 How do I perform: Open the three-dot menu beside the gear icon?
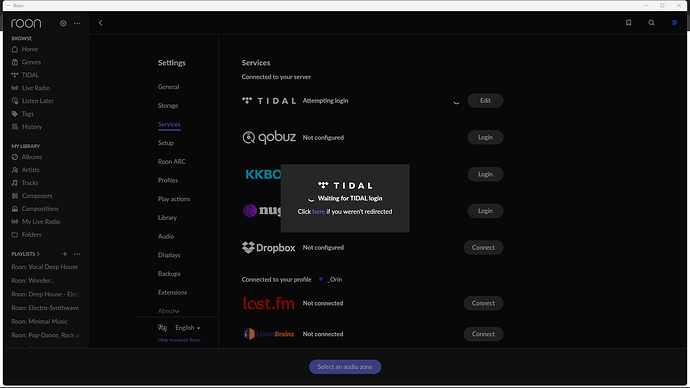(x=77, y=23)
